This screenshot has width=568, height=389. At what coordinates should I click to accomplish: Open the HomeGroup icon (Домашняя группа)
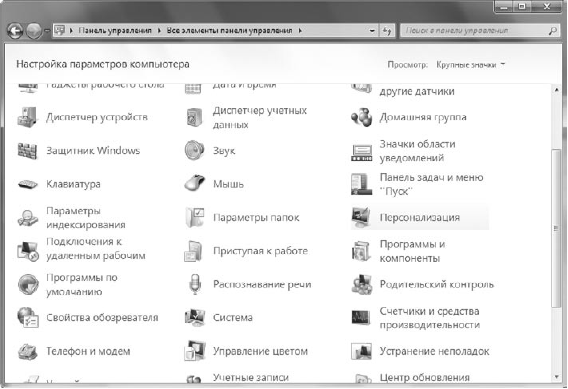(x=361, y=117)
